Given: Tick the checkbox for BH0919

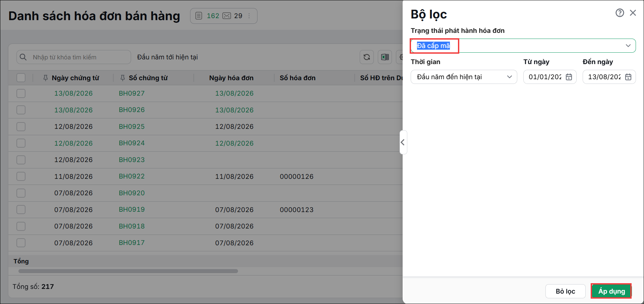Looking at the screenshot, I should (x=21, y=210).
